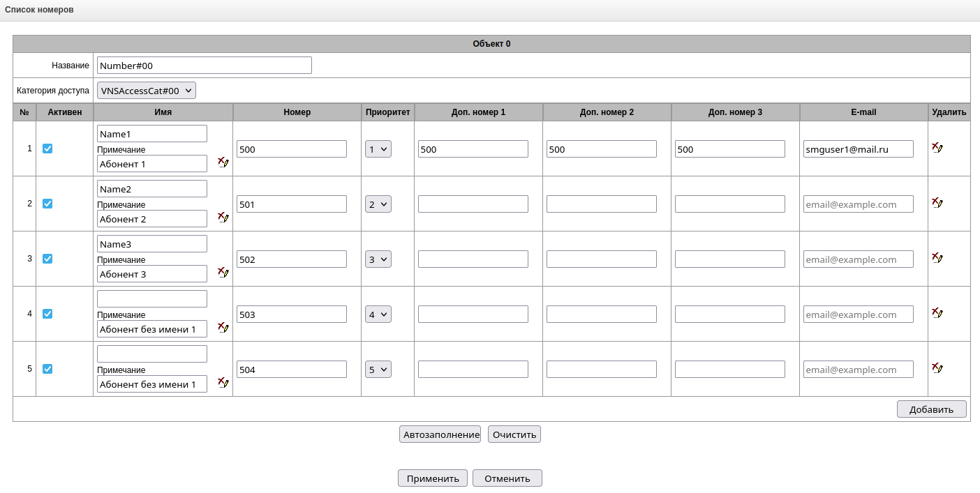Expand the Приоритет dropdown for number 501
Screen dimensions: 980x493
tap(378, 204)
